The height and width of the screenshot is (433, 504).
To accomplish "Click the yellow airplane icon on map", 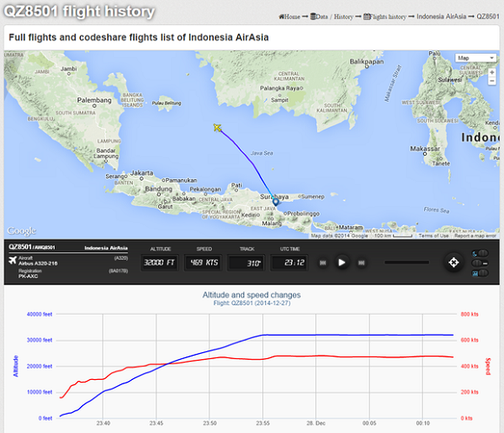I will point(217,128).
